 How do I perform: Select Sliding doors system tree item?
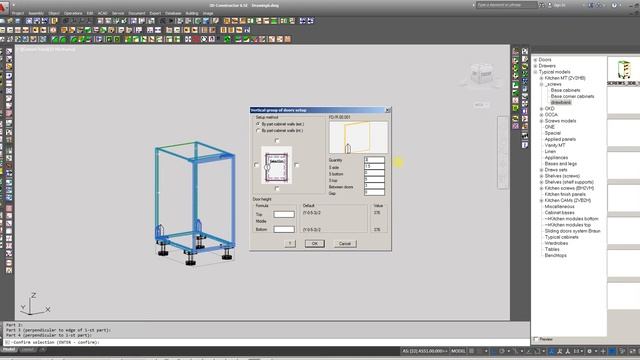572,231
